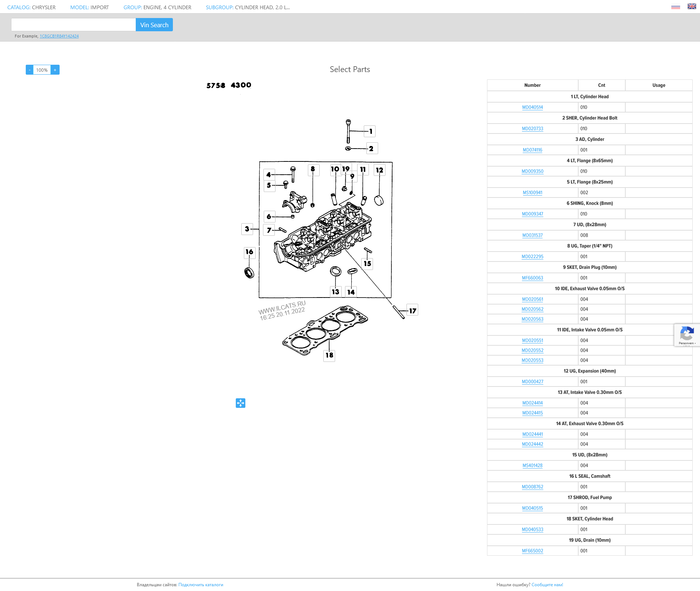The image size is (700, 591).
Task: Switch language with the UK flag icon
Action: (x=692, y=6)
